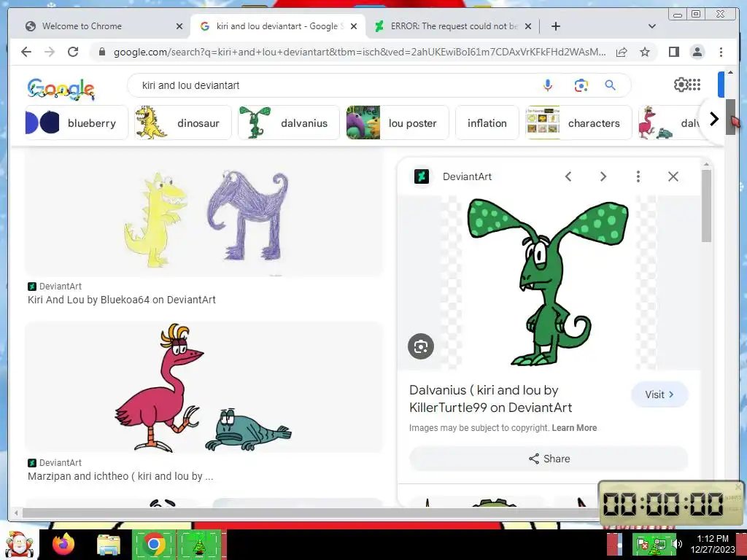The width and height of the screenshot is (747, 560).
Task: Click the Visit button
Action: tap(659, 394)
